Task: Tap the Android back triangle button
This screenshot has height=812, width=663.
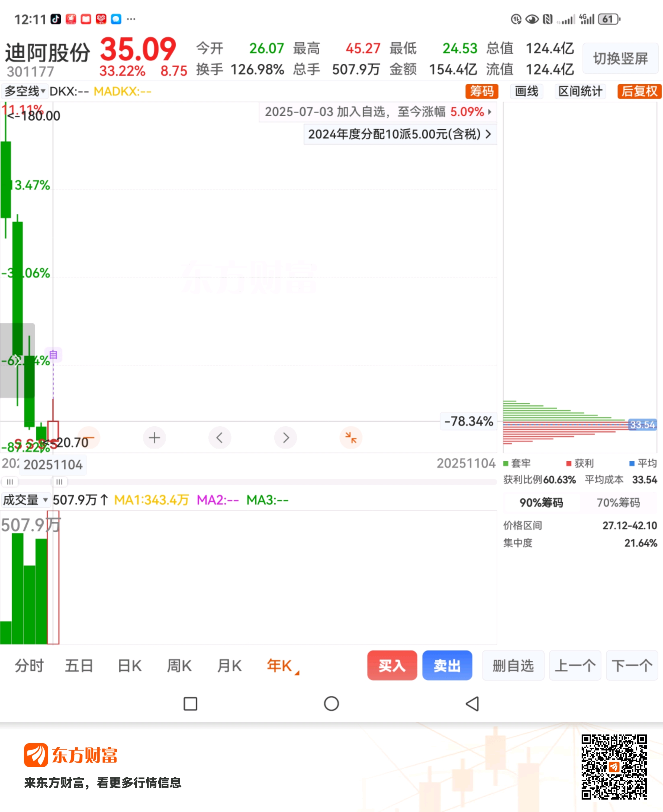Action: 472,703
